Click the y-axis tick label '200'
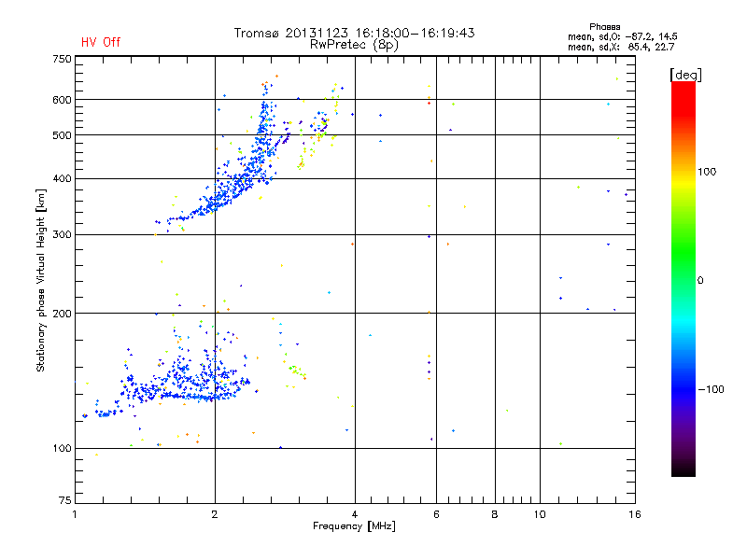Viewport: 747px width, 560px height. coord(62,314)
